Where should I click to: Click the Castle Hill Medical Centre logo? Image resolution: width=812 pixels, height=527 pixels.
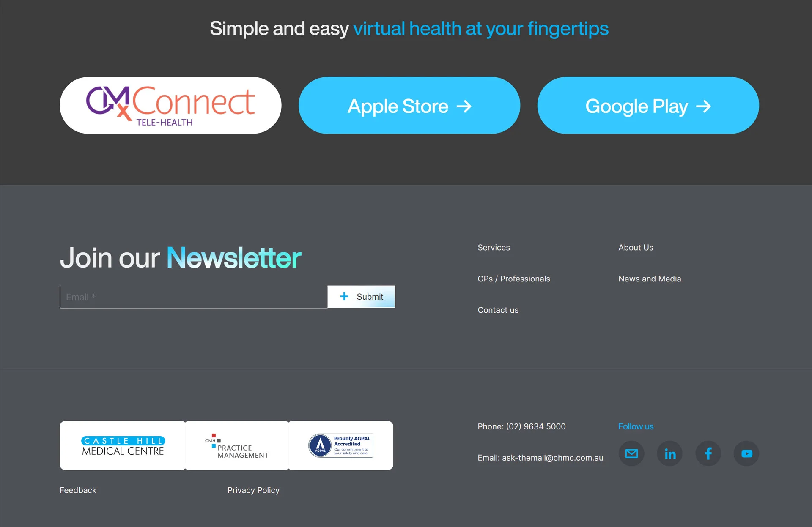point(122,445)
